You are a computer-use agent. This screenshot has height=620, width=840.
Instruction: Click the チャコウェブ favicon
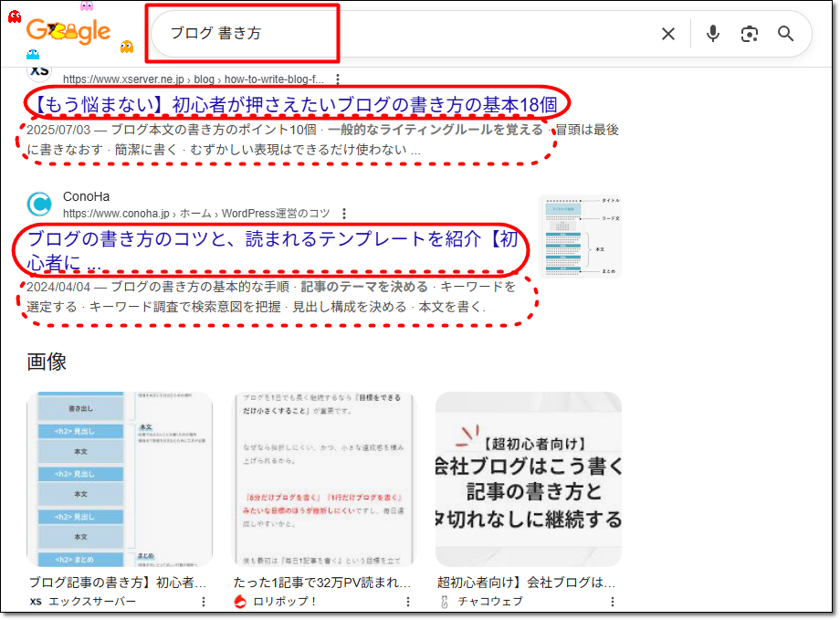coord(445,601)
